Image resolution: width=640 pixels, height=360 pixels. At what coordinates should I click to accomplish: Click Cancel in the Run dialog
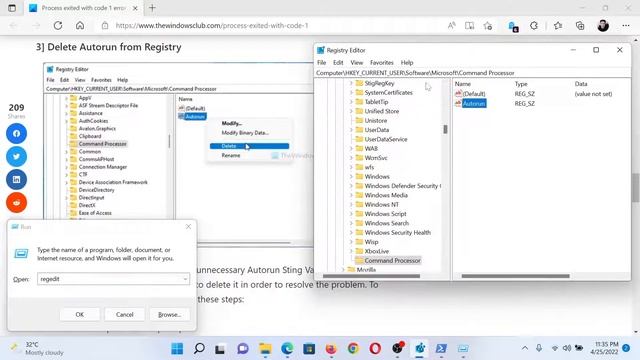pos(124,315)
